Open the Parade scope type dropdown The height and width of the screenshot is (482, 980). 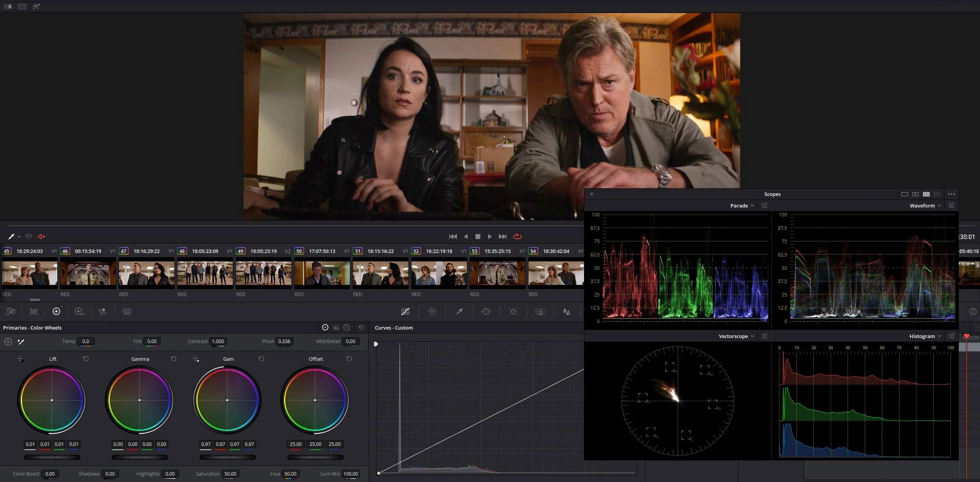[742, 206]
